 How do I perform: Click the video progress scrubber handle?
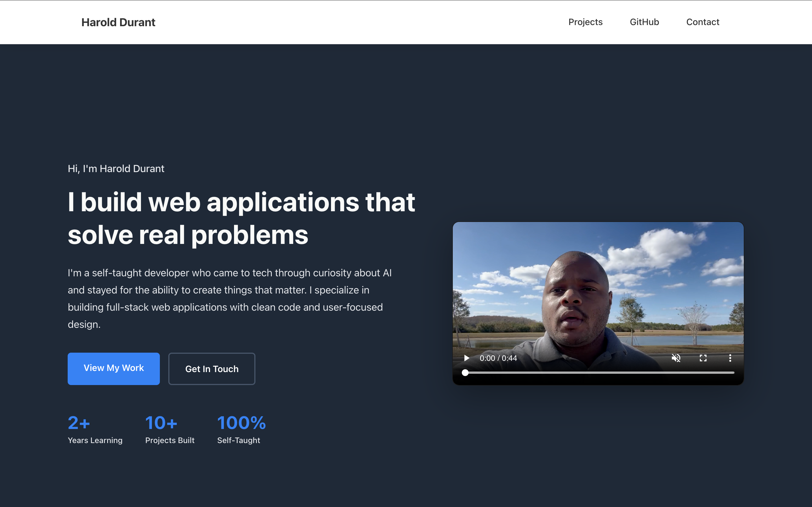tap(465, 373)
